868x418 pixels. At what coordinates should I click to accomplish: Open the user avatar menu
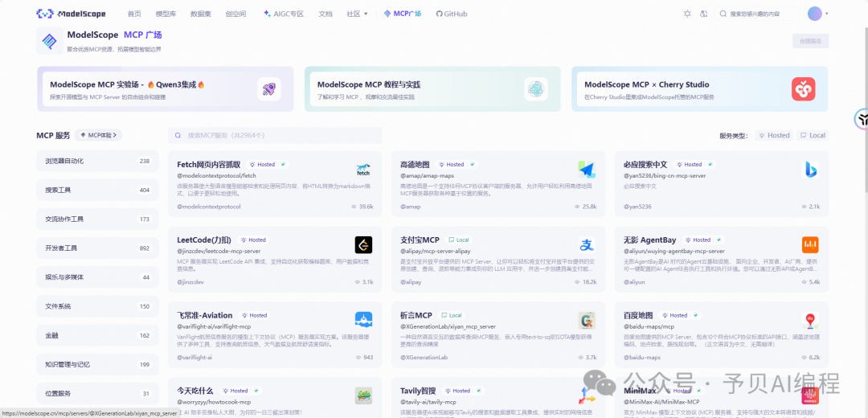[815, 14]
